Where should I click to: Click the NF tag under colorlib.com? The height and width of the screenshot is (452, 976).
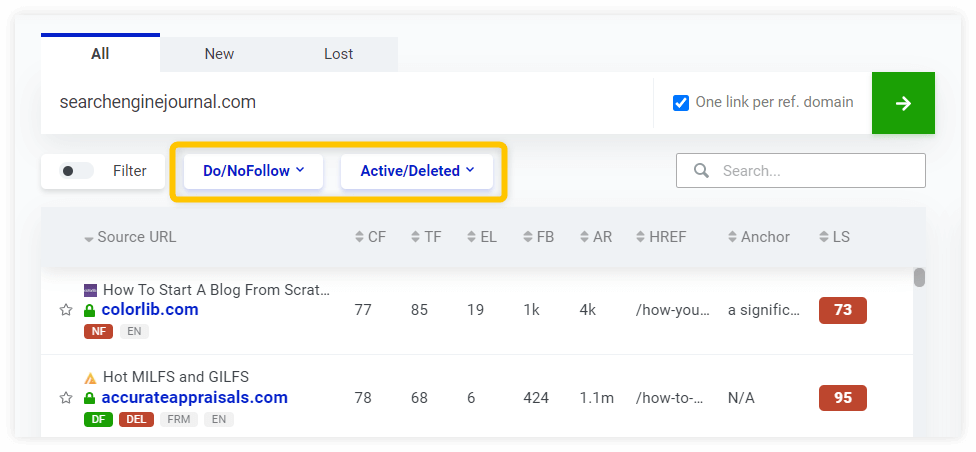tap(98, 332)
